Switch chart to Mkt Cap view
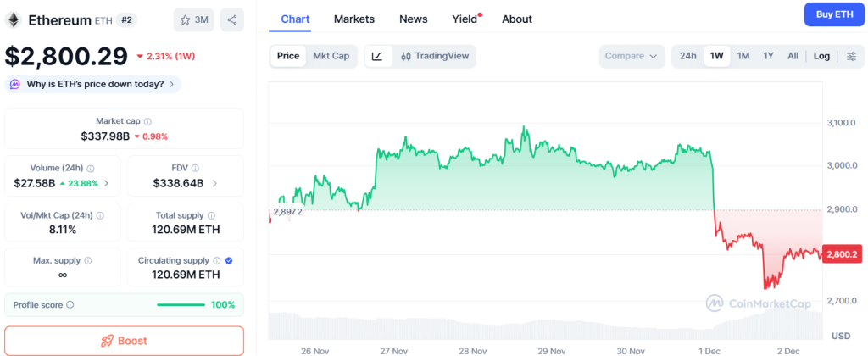The width and height of the screenshot is (868, 356). [x=331, y=56]
